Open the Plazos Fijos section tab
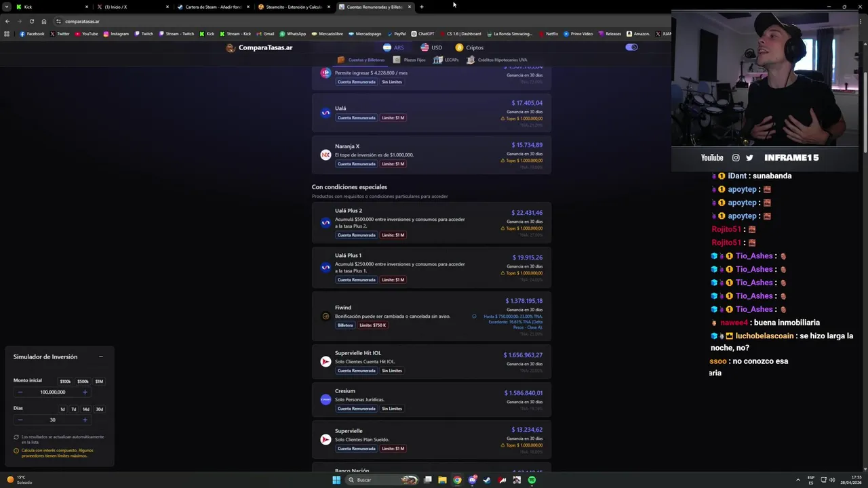868x488 pixels. (x=410, y=60)
